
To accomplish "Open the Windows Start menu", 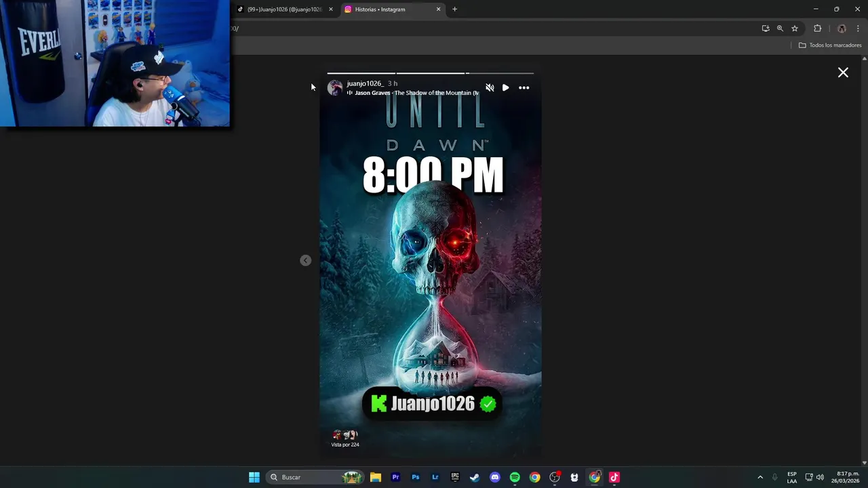I will pos(254,477).
